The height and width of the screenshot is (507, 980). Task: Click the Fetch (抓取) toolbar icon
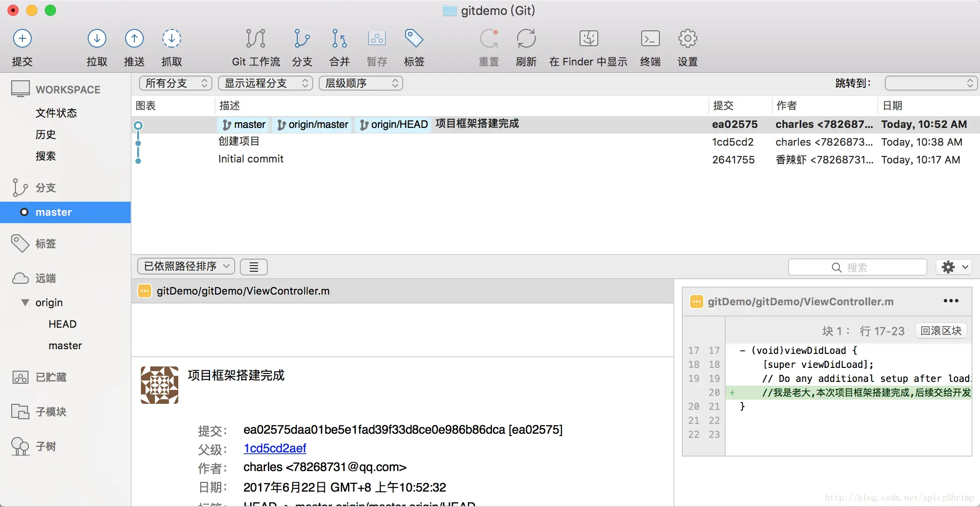(x=171, y=39)
